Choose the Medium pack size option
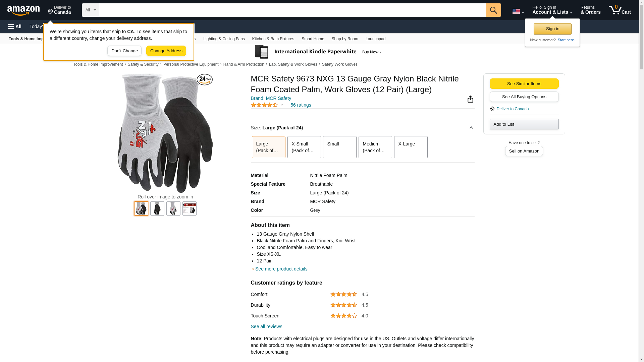The image size is (644, 362). (x=375, y=147)
